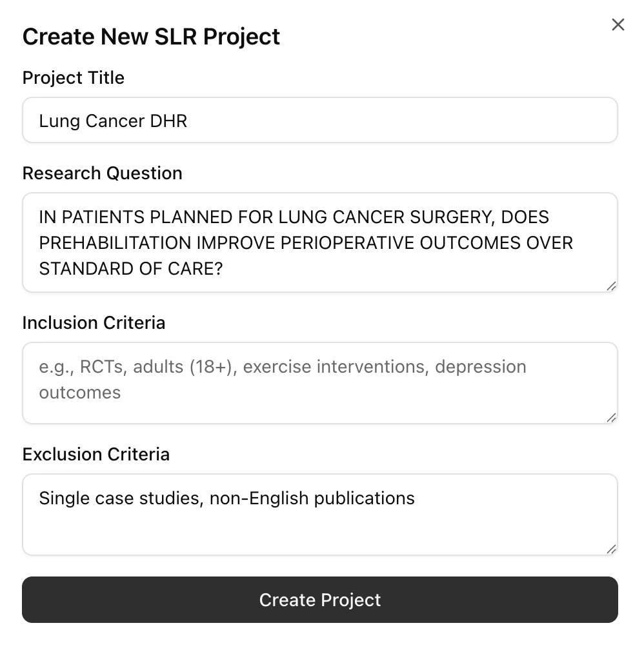Image resolution: width=644 pixels, height=650 pixels.
Task: Click the Exclusion Criteria text box
Action: coord(320,514)
